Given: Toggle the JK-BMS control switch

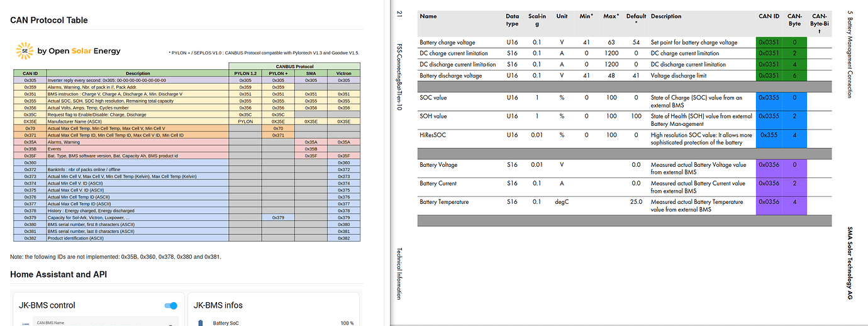Looking at the screenshot, I should [170, 305].
